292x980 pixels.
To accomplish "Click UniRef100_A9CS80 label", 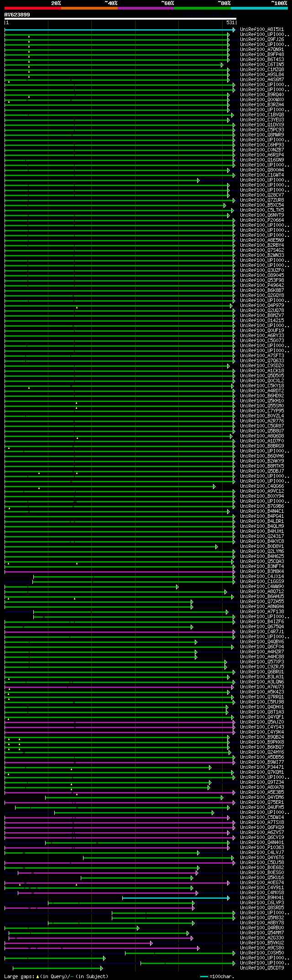I will click(x=262, y=948).
